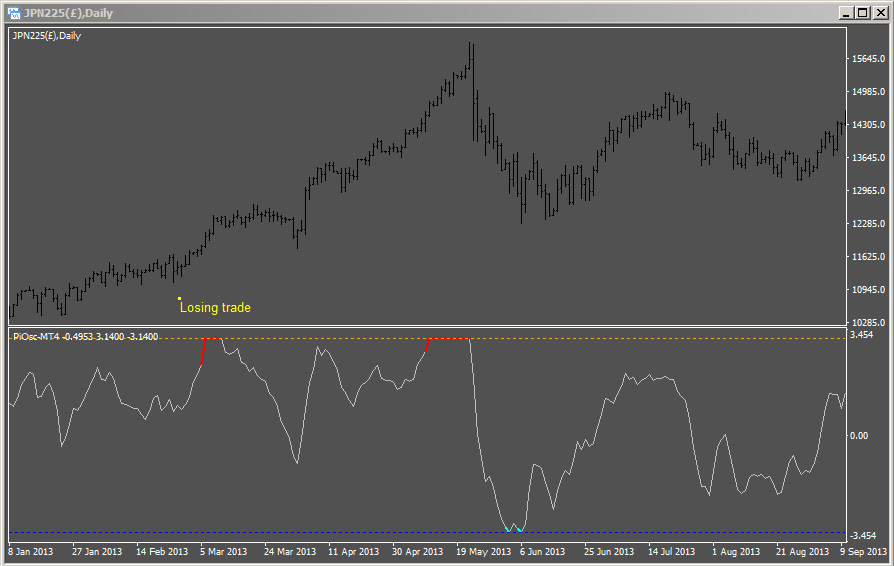
Task: Maximize the JPN225 chart window
Action: click(863, 13)
